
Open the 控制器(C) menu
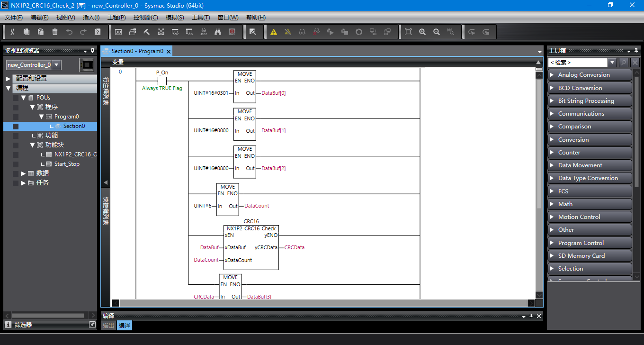pos(145,18)
